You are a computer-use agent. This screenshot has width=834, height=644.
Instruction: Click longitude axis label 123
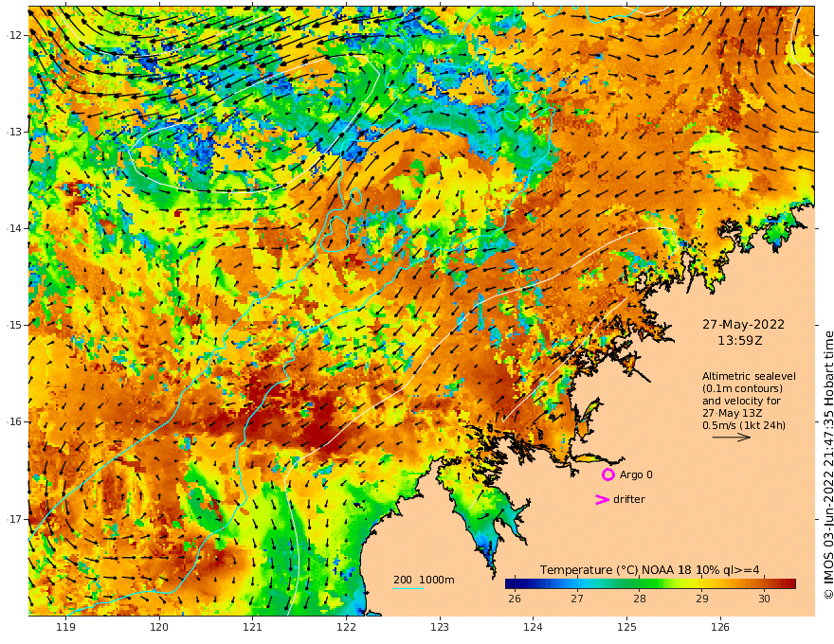tap(440, 627)
